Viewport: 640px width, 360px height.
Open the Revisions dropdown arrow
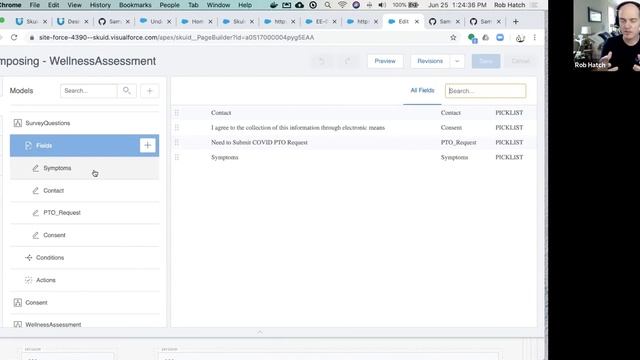(x=457, y=61)
